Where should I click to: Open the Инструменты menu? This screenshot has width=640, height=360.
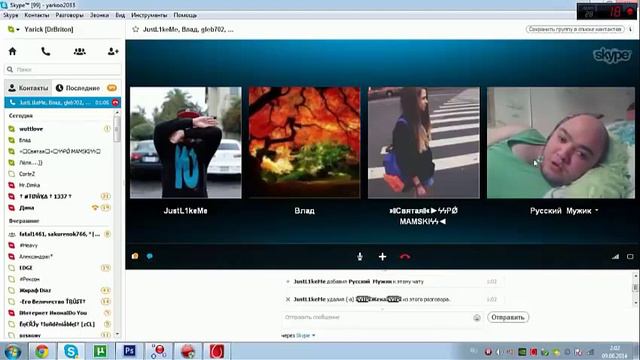click(x=149, y=15)
